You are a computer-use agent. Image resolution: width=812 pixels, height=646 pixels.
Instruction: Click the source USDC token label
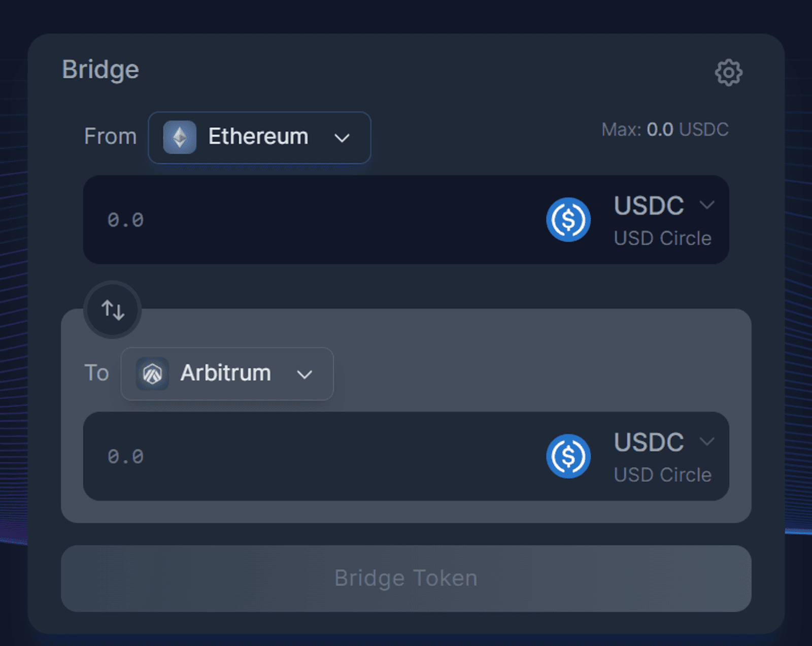coord(649,206)
